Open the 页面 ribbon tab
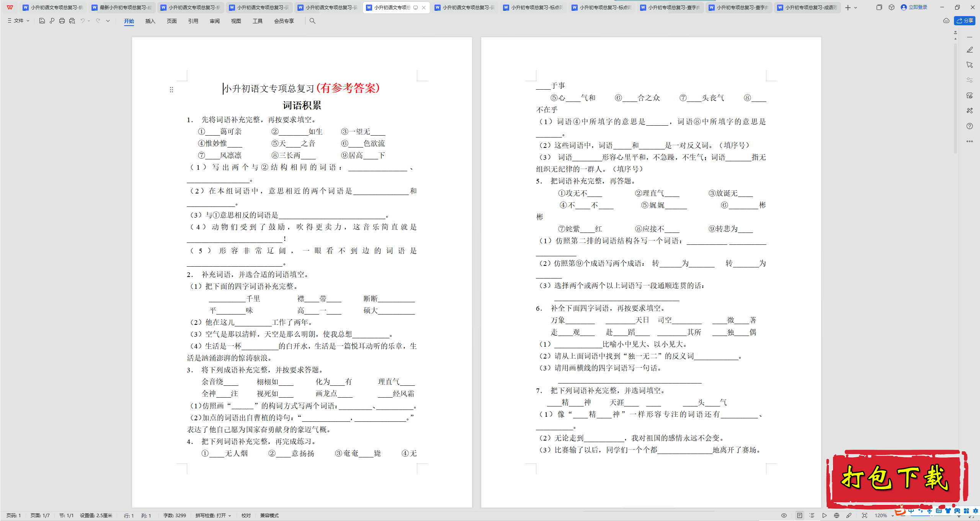The image size is (980, 521). pos(172,21)
